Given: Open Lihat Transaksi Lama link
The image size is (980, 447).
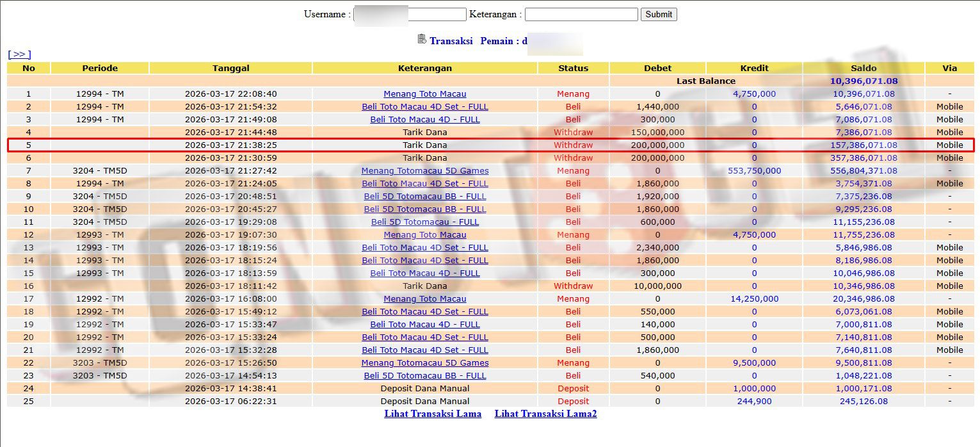Looking at the screenshot, I should tap(433, 414).
